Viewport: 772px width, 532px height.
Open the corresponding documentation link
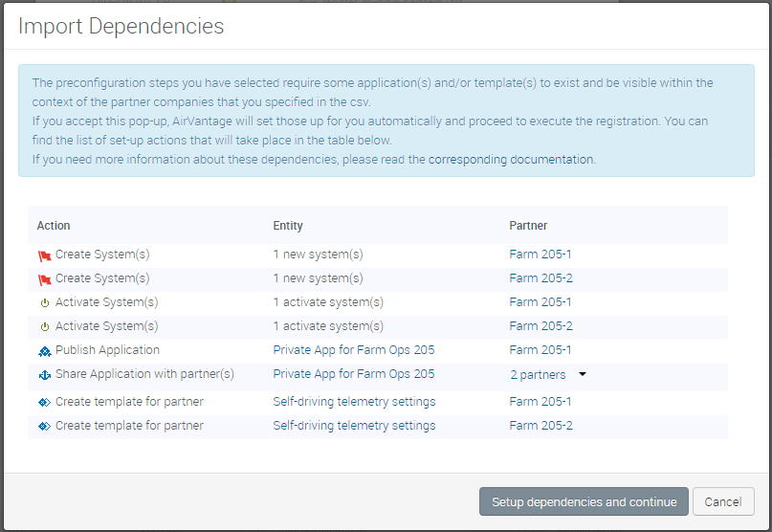coord(511,160)
